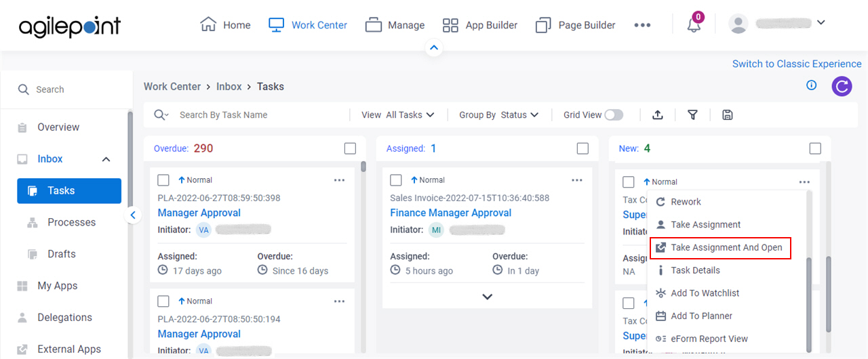Collapse the Inbox sidebar section
The height and width of the screenshot is (359, 868).
pyautogui.click(x=106, y=159)
